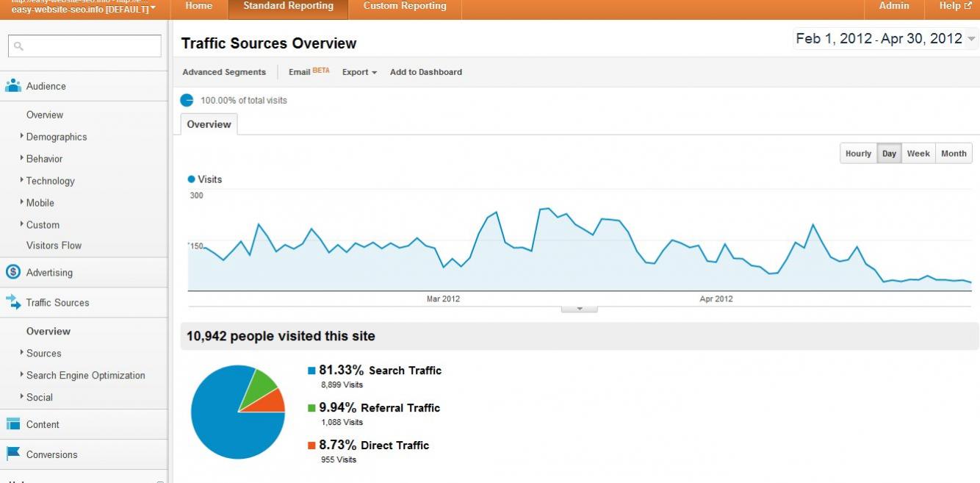The image size is (980, 483).
Task: Select Overview under Traffic Sources
Action: coord(48,331)
